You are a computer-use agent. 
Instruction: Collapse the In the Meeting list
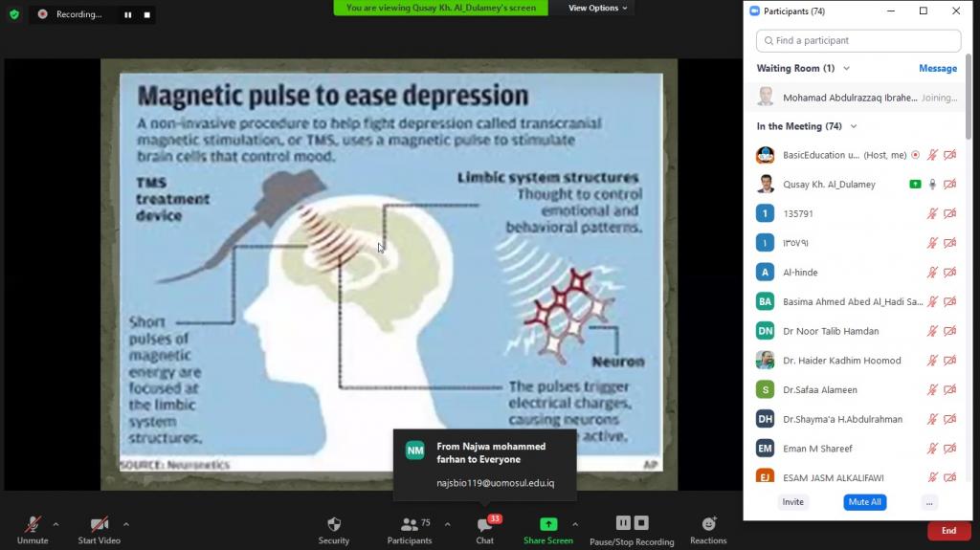pyautogui.click(x=854, y=126)
